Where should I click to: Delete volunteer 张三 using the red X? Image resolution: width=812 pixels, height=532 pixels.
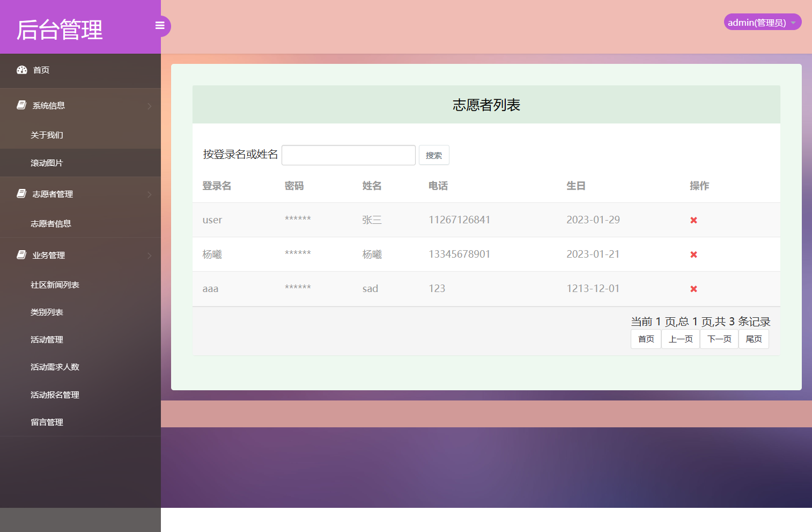[693, 220]
